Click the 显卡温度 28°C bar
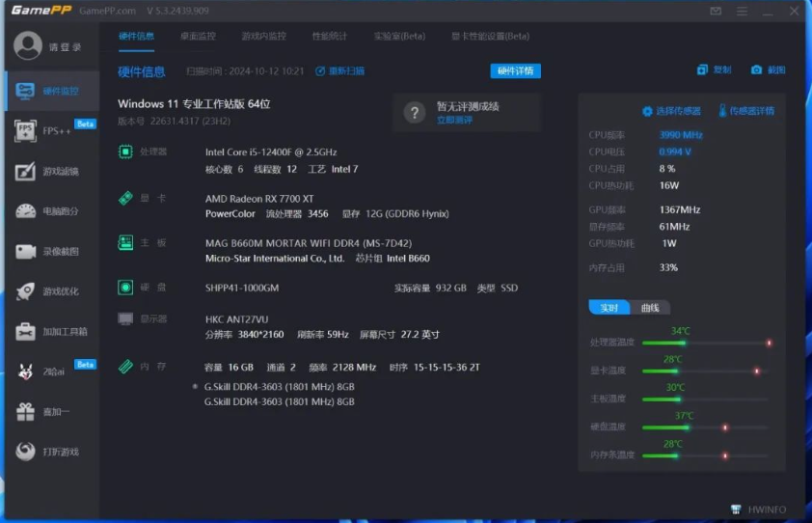This screenshot has height=523, width=812. point(706,372)
